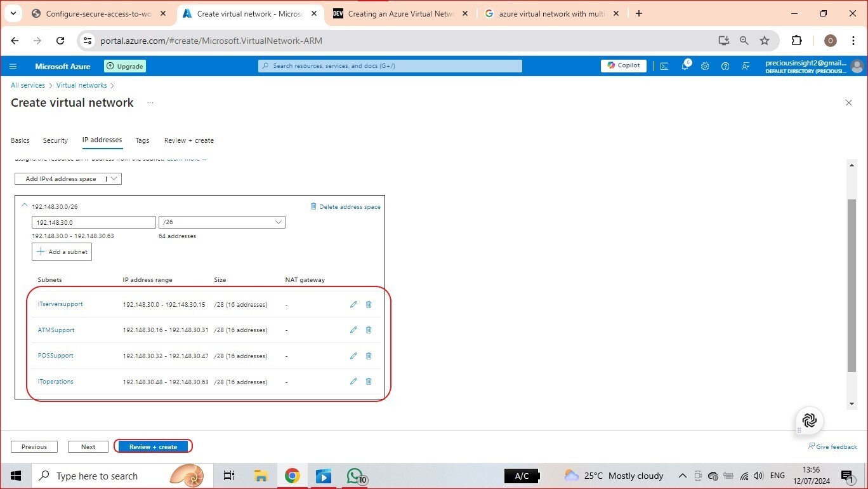Go back in Chrome
Image resolution: width=868 pixels, height=489 pixels.
[x=15, y=41]
